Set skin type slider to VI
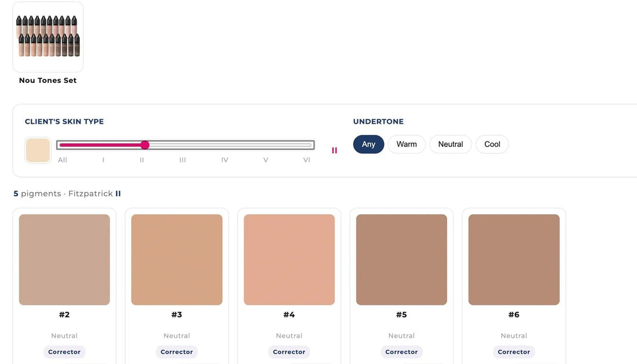The image size is (637, 364). tap(307, 160)
